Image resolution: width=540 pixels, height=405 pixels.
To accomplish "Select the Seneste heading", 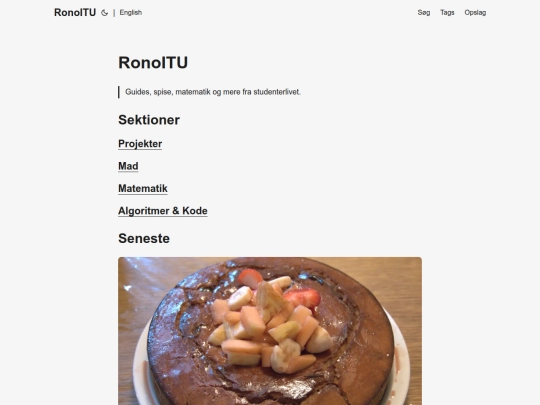I will coord(144,238).
